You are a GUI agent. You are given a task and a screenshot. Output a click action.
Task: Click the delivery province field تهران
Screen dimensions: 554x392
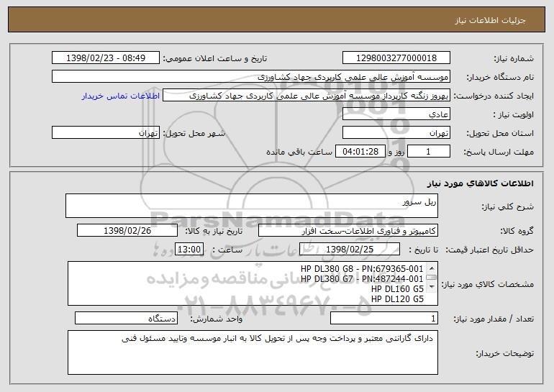click(x=396, y=133)
